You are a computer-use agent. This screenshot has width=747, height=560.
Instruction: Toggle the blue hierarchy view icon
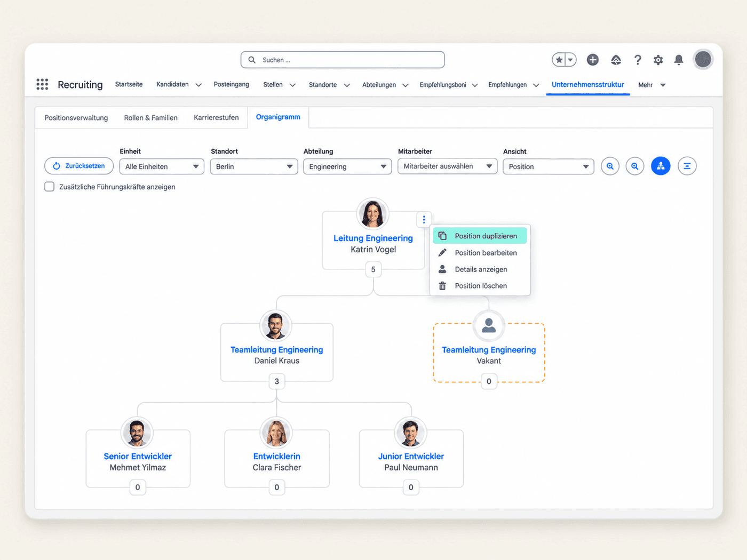click(x=661, y=166)
